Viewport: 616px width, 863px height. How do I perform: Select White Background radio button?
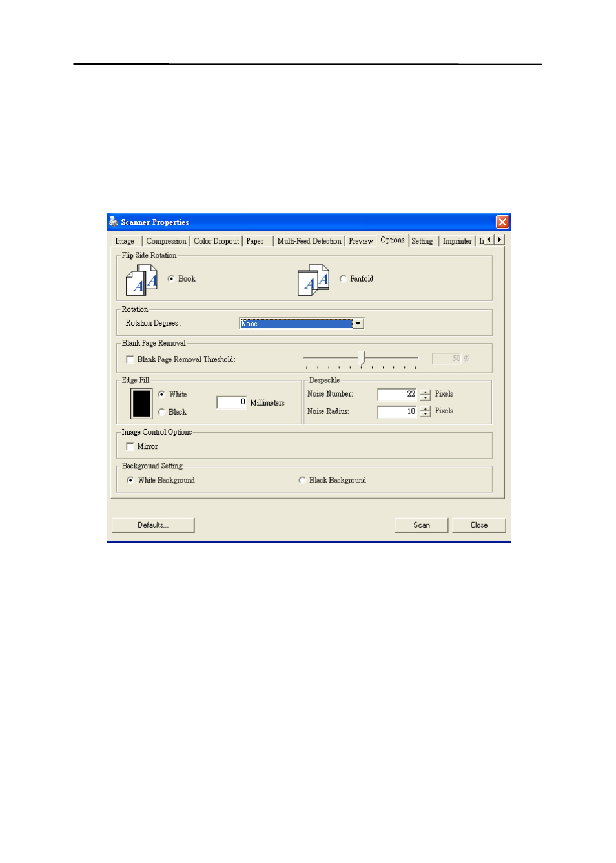[130, 480]
